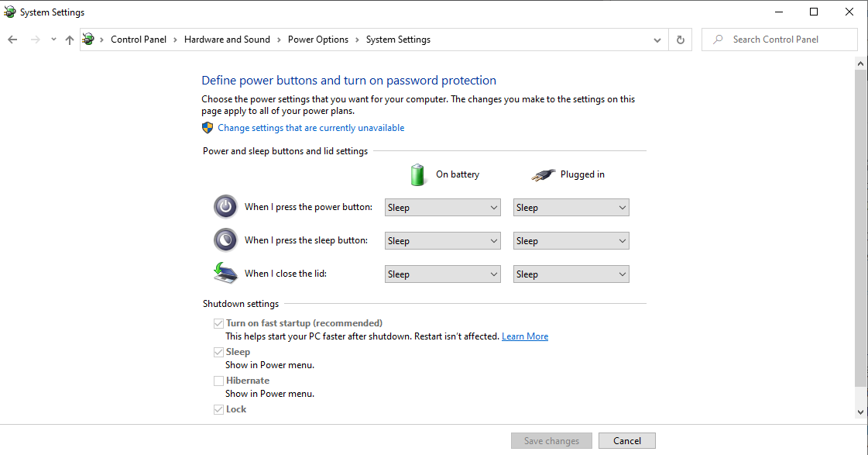The image size is (868, 455).
Task: Open sleep button On battery dropdown
Action: [x=443, y=241]
